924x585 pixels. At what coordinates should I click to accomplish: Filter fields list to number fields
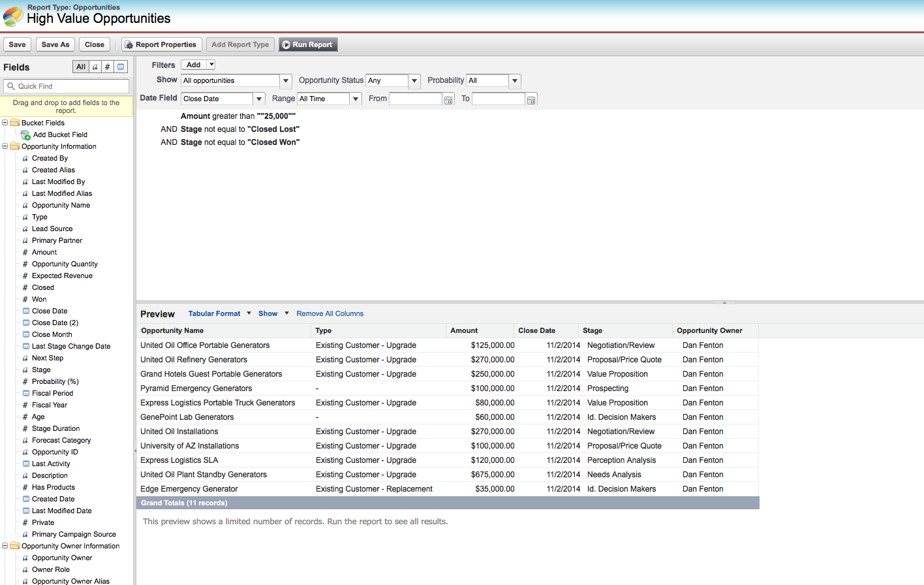pos(108,67)
